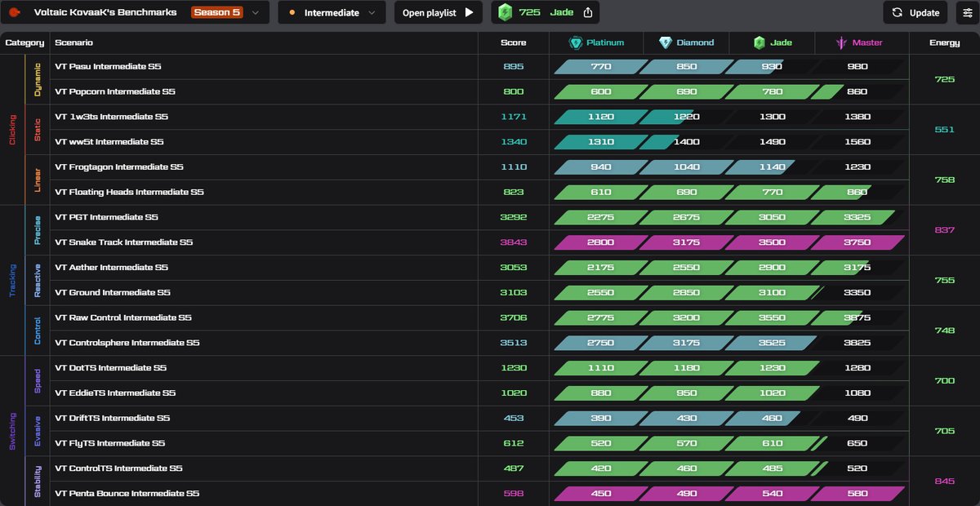This screenshot has width=980, height=506.
Task: Click the Master rank icon in the header
Action: pos(841,42)
